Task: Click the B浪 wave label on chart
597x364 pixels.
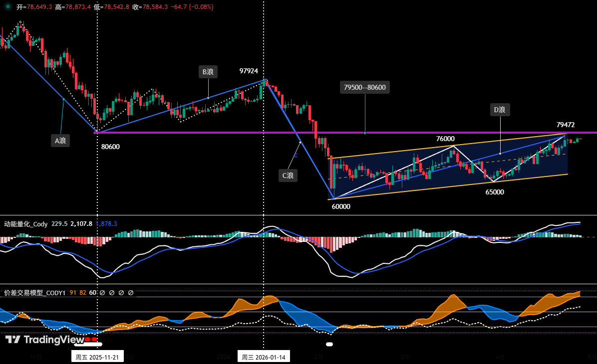Action: coord(208,72)
